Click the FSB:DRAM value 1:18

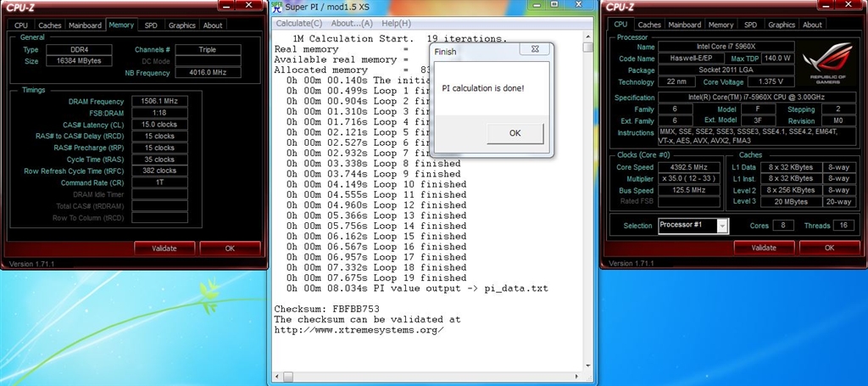click(x=159, y=113)
